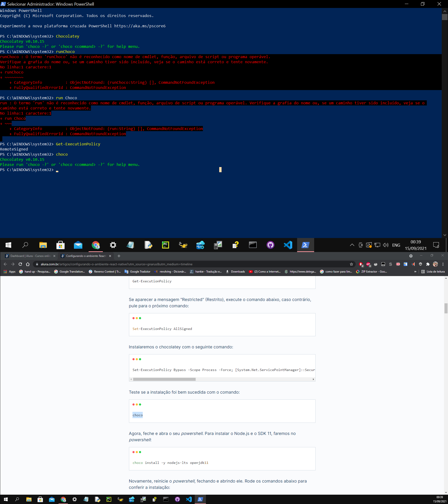Open the gear extension icon in Chrome toolbar

[x=420, y=264]
